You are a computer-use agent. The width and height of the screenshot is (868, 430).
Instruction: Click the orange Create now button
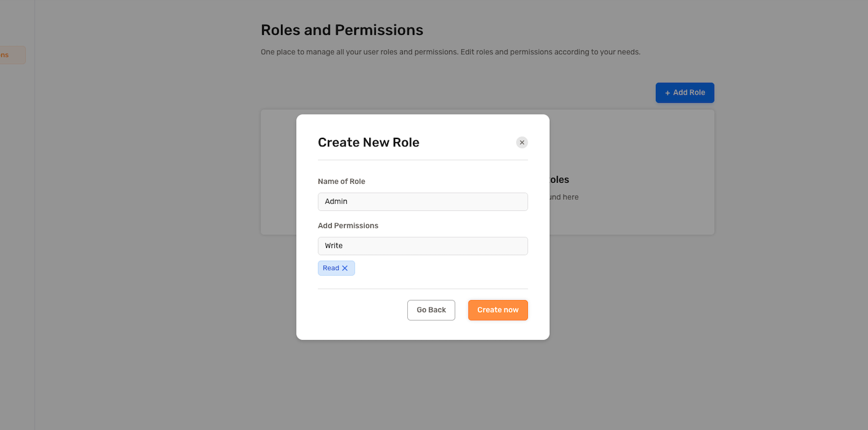(498, 310)
